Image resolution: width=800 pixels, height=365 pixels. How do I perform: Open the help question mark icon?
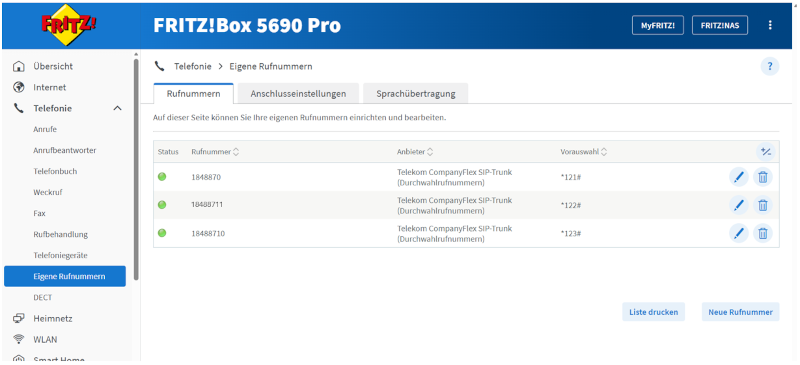click(x=770, y=66)
